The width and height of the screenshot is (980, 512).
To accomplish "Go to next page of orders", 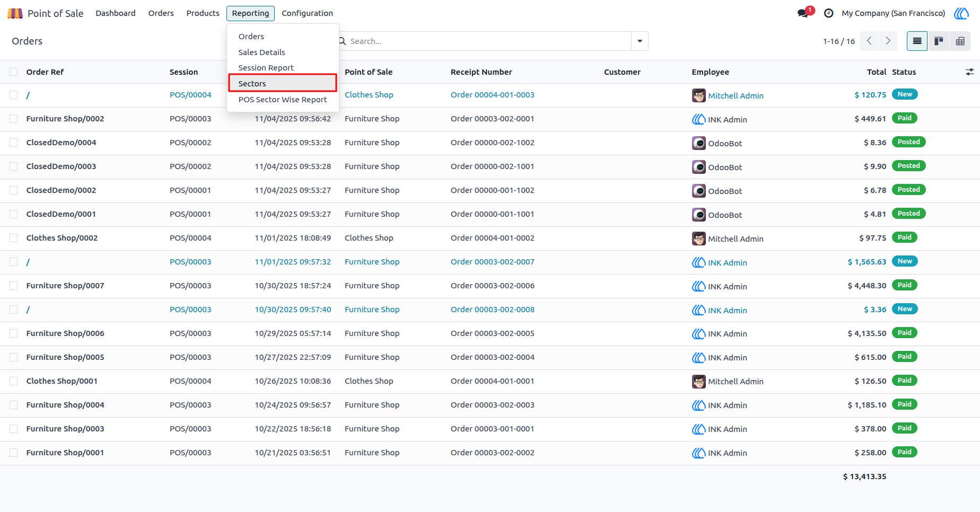I will coord(888,41).
